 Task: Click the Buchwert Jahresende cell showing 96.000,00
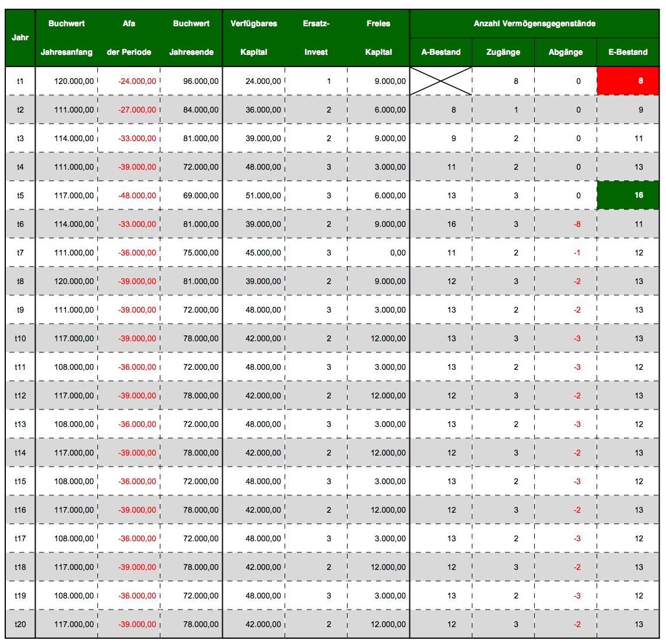[201, 81]
